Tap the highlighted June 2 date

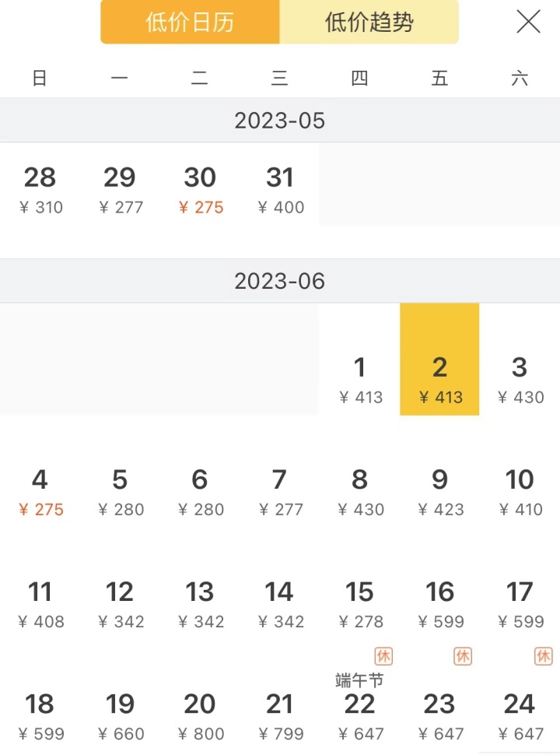click(x=439, y=379)
